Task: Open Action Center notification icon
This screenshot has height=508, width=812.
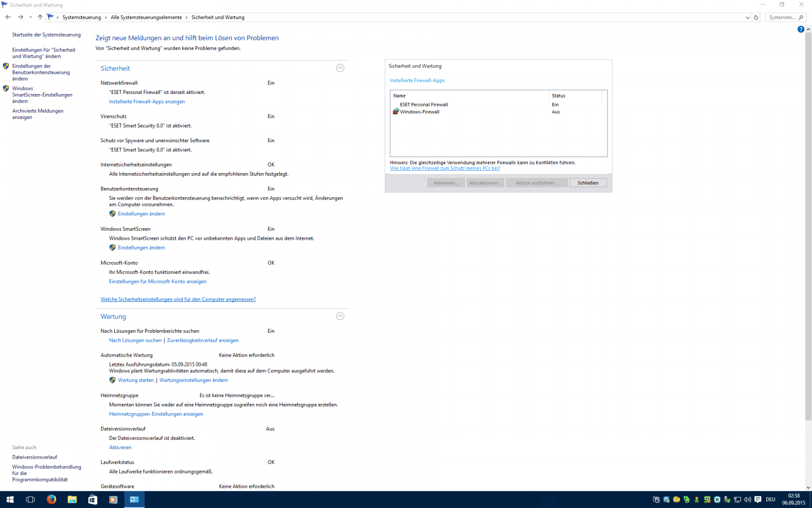Action: click(758, 499)
